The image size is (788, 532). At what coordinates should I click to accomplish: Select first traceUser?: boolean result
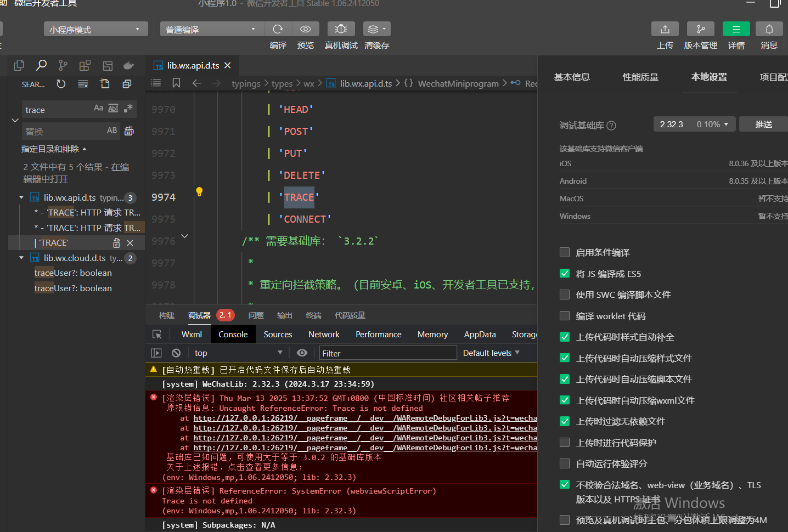(73, 273)
